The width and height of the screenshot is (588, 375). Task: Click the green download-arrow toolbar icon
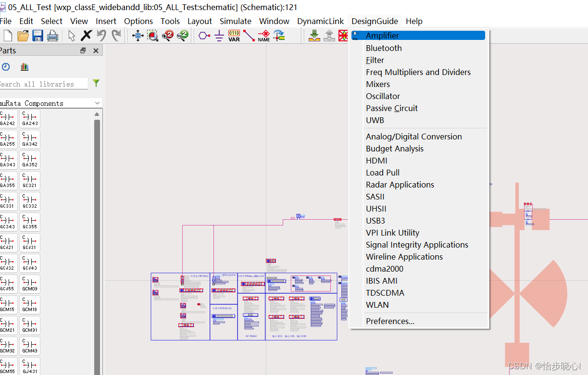(x=314, y=36)
